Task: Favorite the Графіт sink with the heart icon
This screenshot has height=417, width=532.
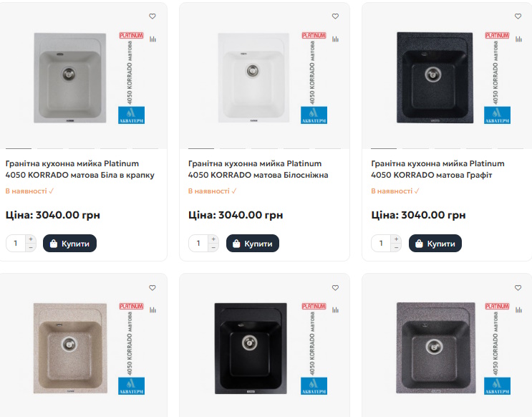Action: click(x=518, y=16)
